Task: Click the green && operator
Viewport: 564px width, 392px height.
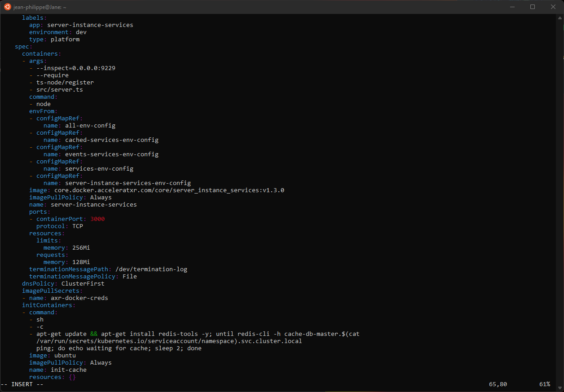Action: point(94,334)
